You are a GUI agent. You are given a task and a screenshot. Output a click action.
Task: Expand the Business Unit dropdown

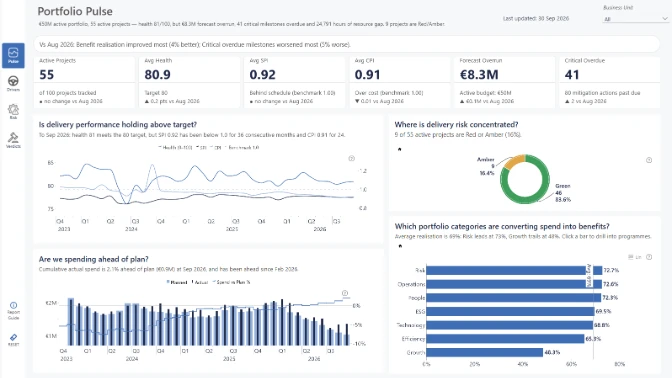tap(635, 19)
